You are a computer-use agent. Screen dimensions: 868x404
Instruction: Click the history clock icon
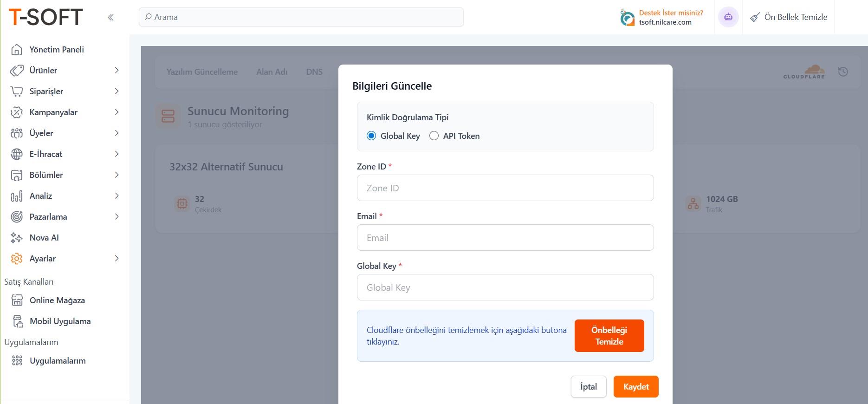coord(843,72)
